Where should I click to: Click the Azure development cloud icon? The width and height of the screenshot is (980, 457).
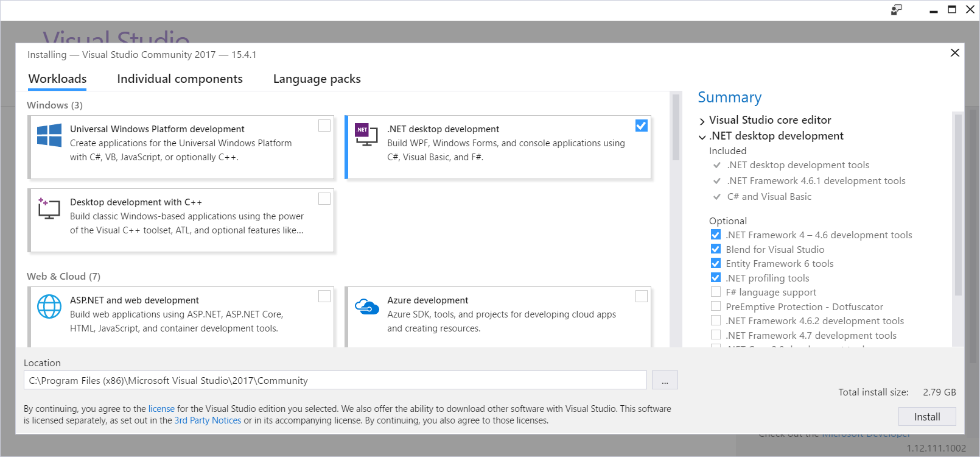tap(367, 306)
